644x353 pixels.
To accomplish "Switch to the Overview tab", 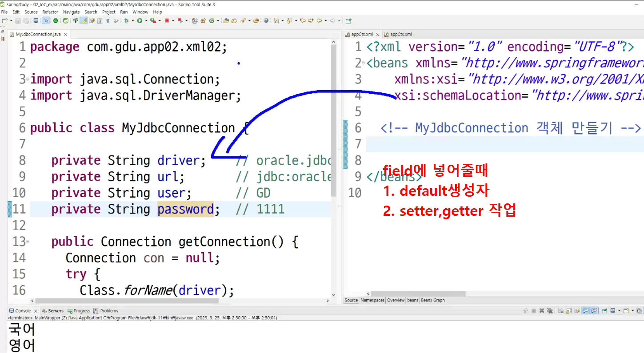I will pyautogui.click(x=396, y=300).
